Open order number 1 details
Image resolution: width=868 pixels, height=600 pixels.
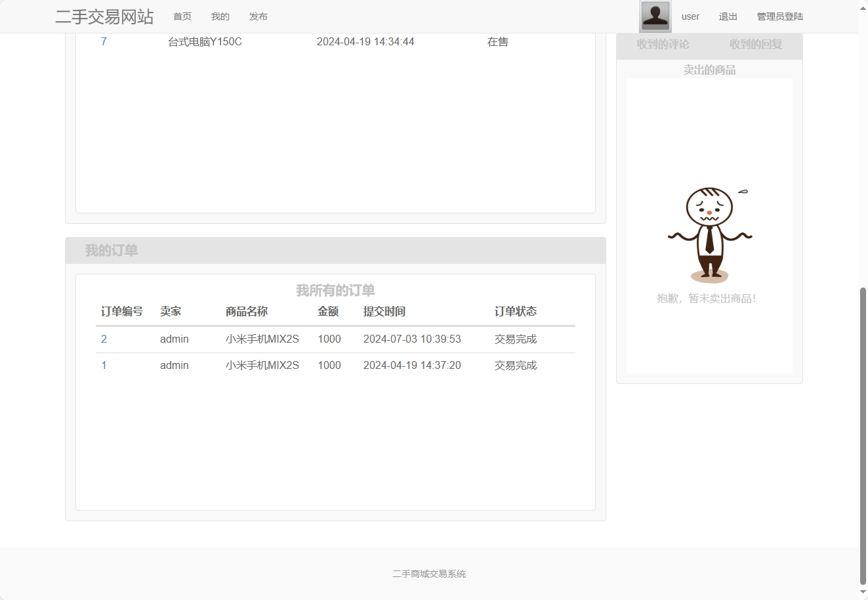(104, 365)
